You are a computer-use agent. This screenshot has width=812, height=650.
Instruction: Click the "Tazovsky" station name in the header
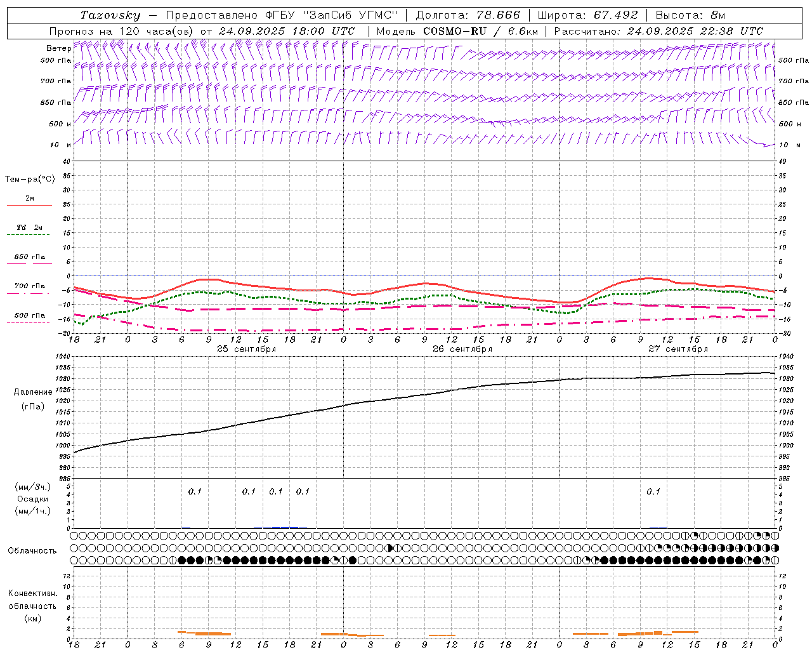[110, 15]
